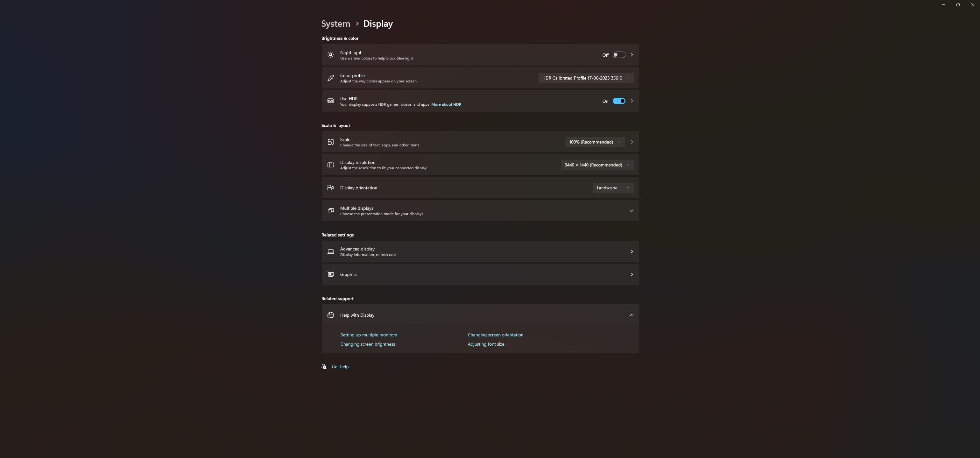
Task: Open the Display resolution dropdown
Action: pyautogui.click(x=597, y=165)
